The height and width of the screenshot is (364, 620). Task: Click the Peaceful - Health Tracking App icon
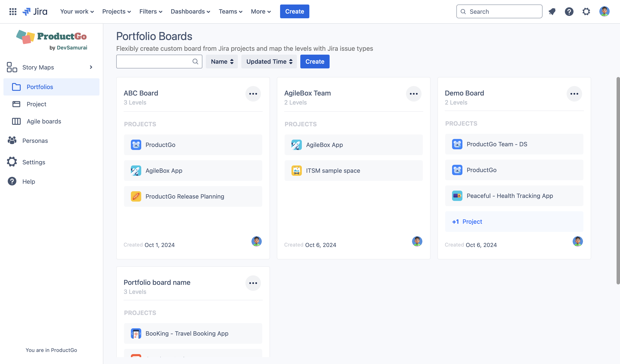click(x=457, y=196)
